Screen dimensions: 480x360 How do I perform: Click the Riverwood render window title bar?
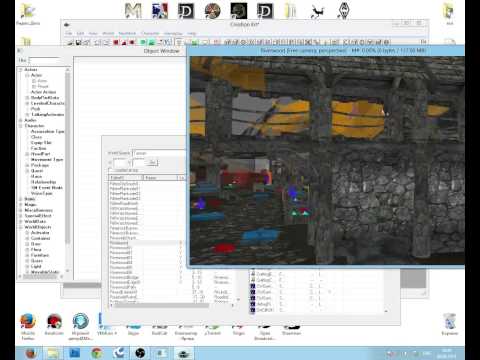click(x=325, y=51)
